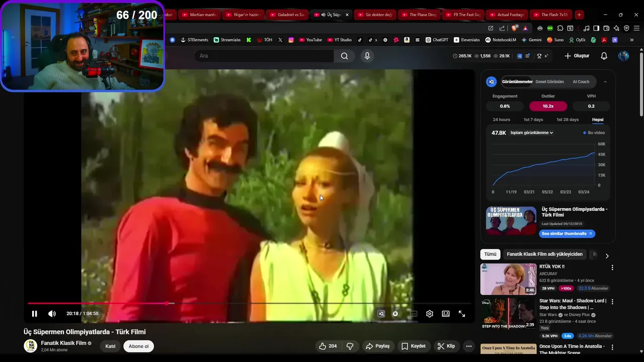The height and width of the screenshot is (362, 644).
Task: Open the Paylaş share dialog
Action: [x=378, y=346]
